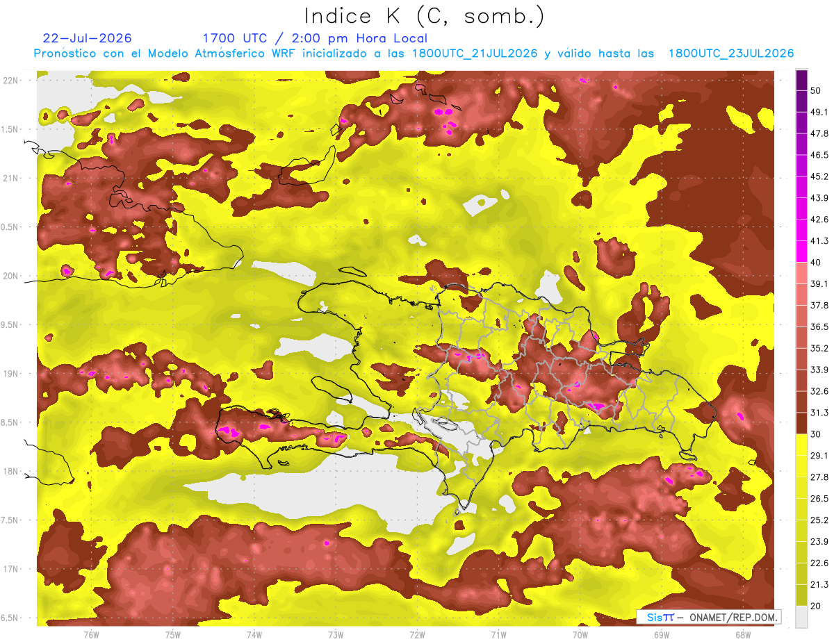Click the legend value "41.3"
This screenshot has width=834, height=644.
[x=819, y=241]
